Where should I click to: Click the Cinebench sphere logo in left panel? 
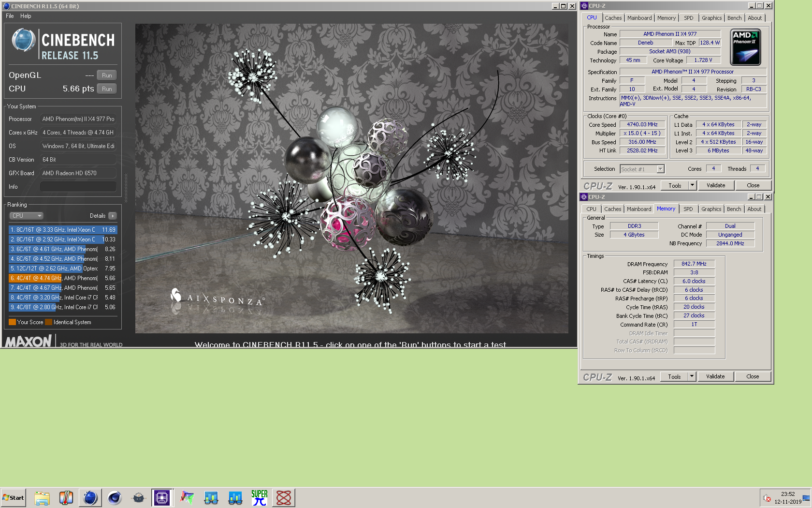point(23,40)
